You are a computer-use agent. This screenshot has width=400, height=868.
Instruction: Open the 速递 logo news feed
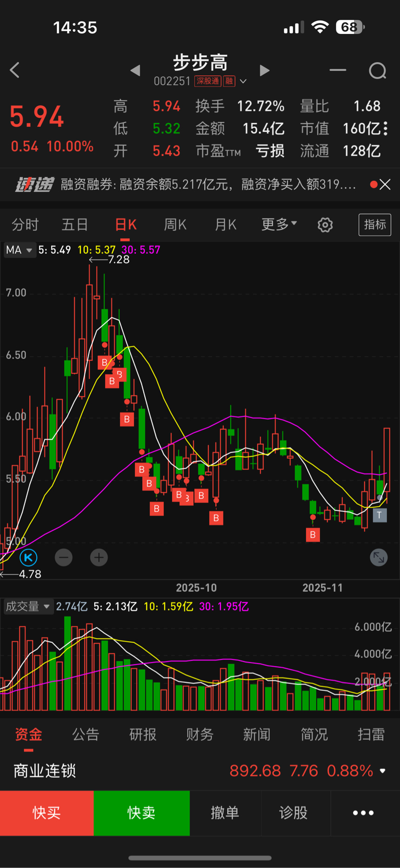[34, 184]
